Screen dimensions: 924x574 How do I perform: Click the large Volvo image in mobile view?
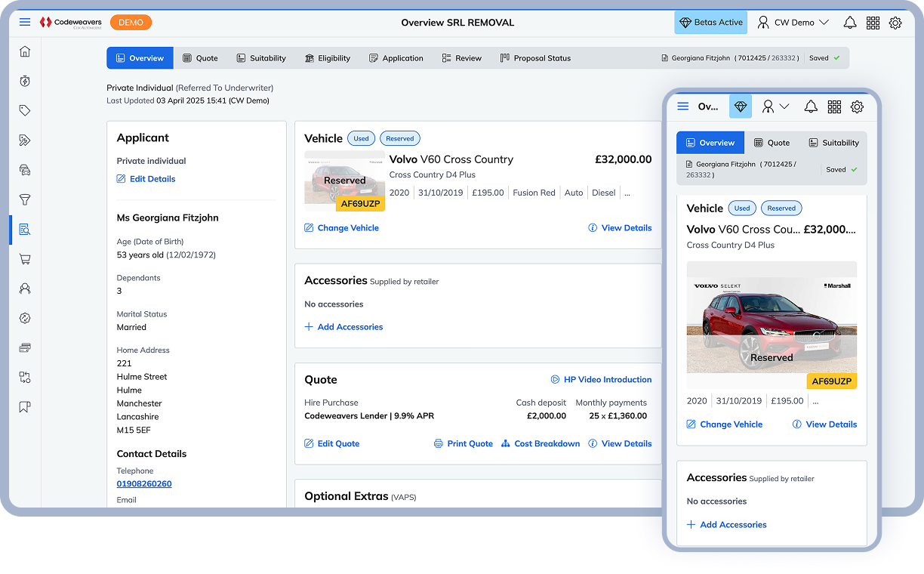click(x=772, y=325)
